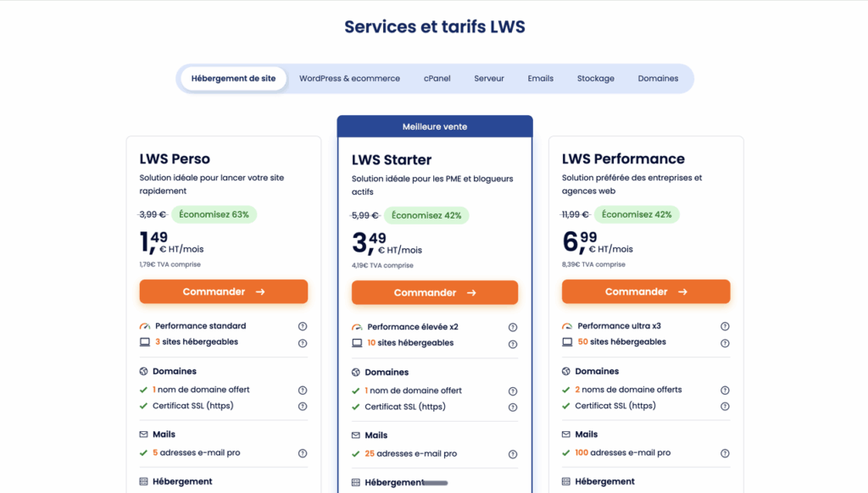Click speedometer icon beside Performance standard
The width and height of the screenshot is (868, 493).
click(x=144, y=326)
